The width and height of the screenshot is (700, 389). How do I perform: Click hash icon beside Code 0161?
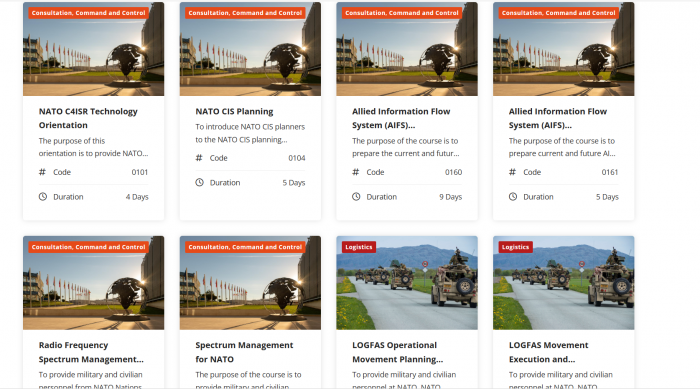pyautogui.click(x=512, y=172)
